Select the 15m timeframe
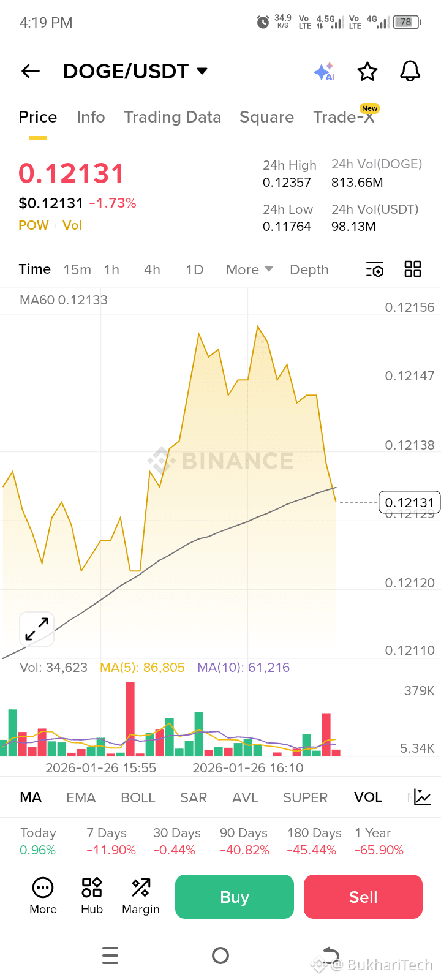This screenshot has width=441, height=980. pos(77,269)
